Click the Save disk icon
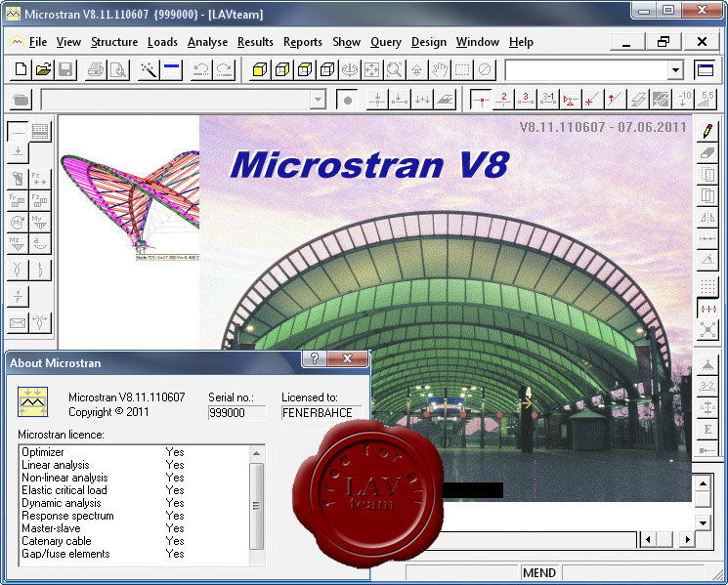The width and height of the screenshot is (728, 585). pos(65,70)
